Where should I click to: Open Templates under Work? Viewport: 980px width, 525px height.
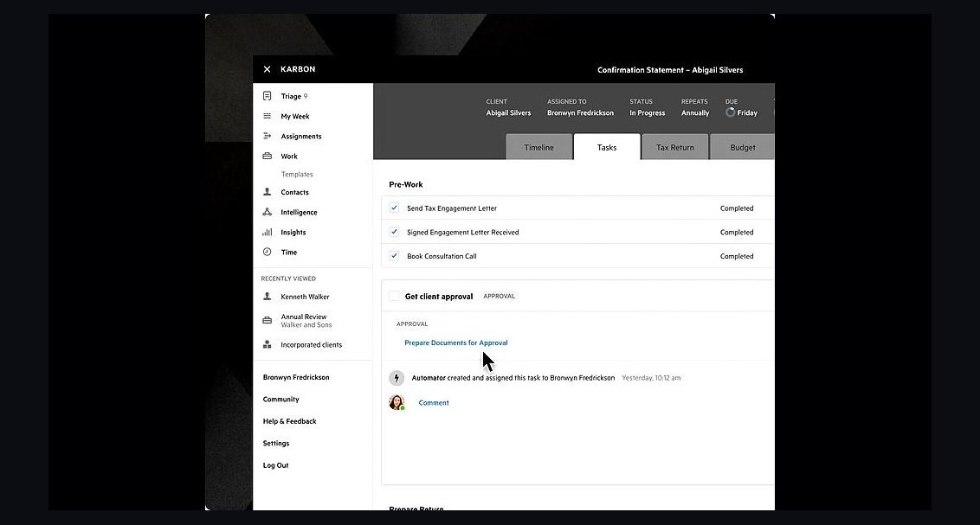(x=297, y=174)
